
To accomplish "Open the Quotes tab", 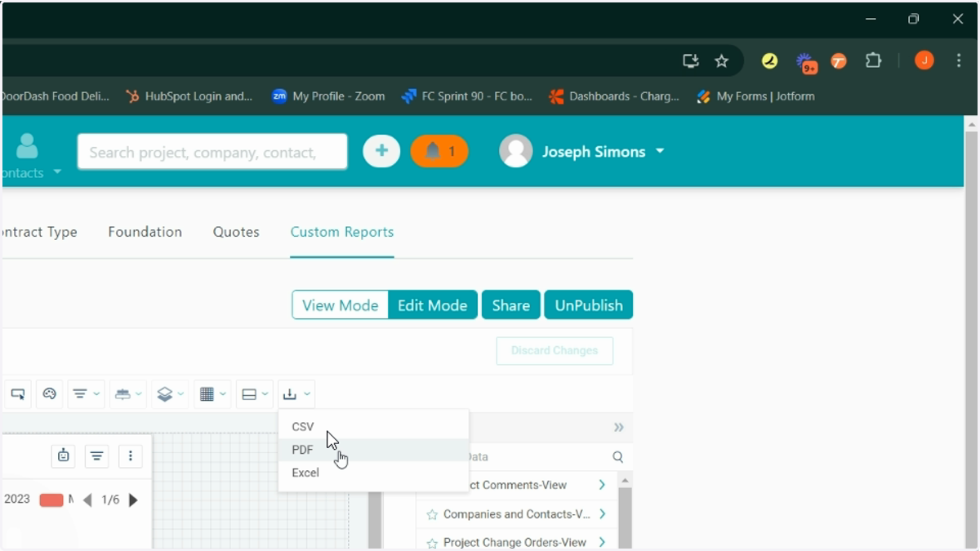I will pos(236,232).
